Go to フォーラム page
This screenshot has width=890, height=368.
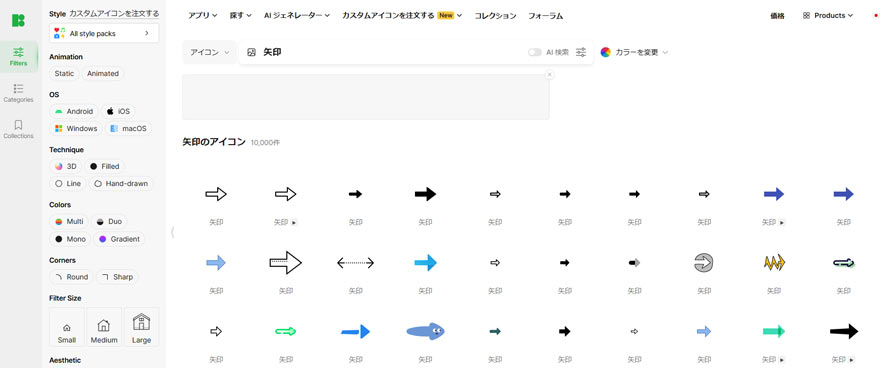545,16
